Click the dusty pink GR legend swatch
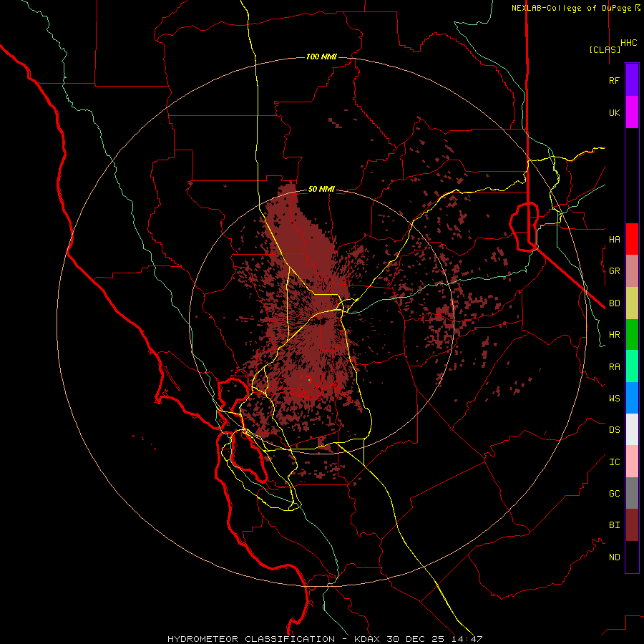 (x=632, y=271)
